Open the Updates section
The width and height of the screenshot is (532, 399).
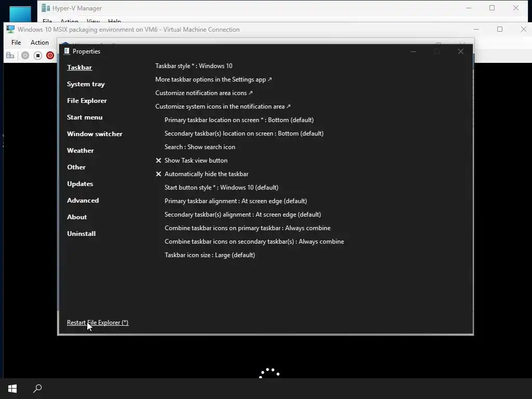click(80, 183)
